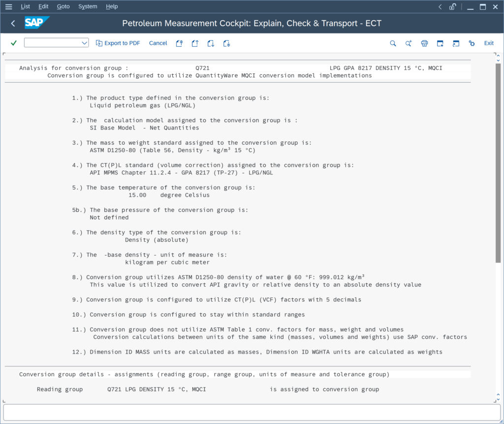
Task: Click conversion group value Q721 in header
Action: [202, 68]
